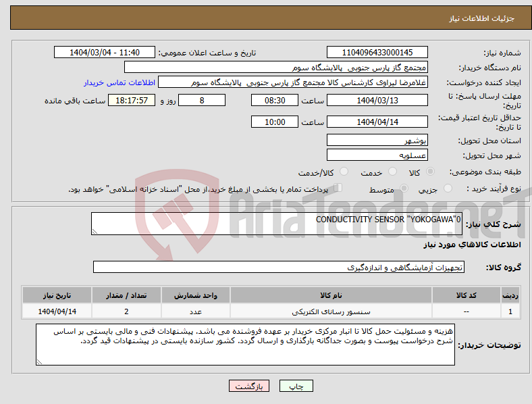Click the remaining days field showing 8
The height and width of the screenshot is (404, 532).
point(202,100)
